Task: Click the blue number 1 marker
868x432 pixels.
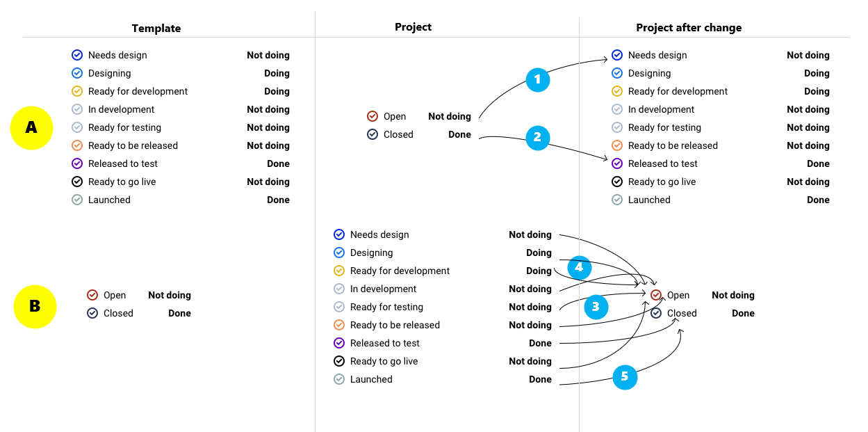Action: (x=537, y=80)
